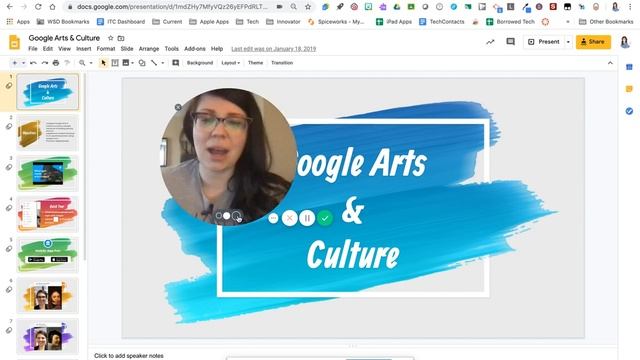Open the insert image dropdown arrow
The image size is (640, 360).
click(x=133, y=63)
